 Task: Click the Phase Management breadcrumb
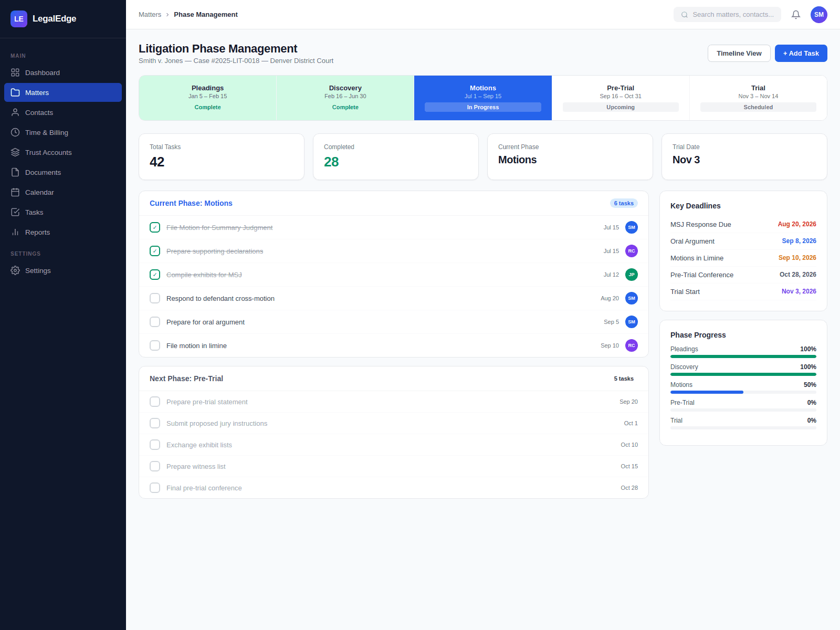pyautogui.click(x=206, y=15)
